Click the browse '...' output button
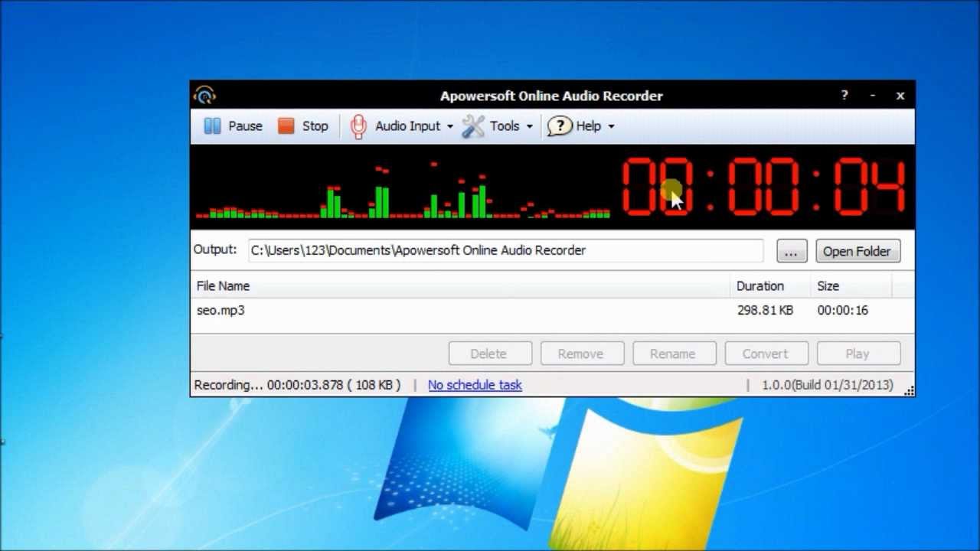This screenshot has height=551, width=980. click(x=792, y=251)
